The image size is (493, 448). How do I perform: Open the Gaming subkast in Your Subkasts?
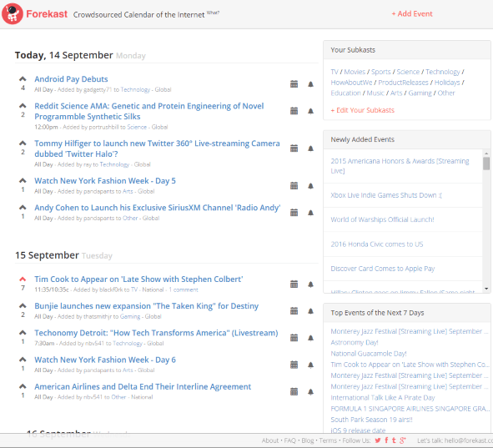pos(420,93)
